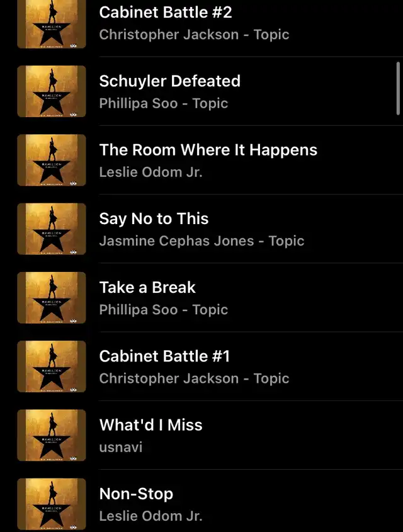Open Jasmine Cephas Jones - Topic channel
Viewport: 403px width, 532px height.
click(201, 241)
